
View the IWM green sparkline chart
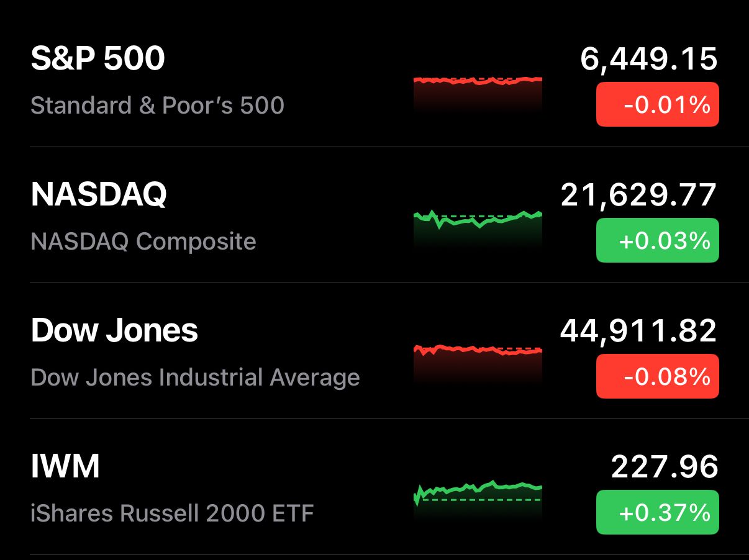point(478,499)
